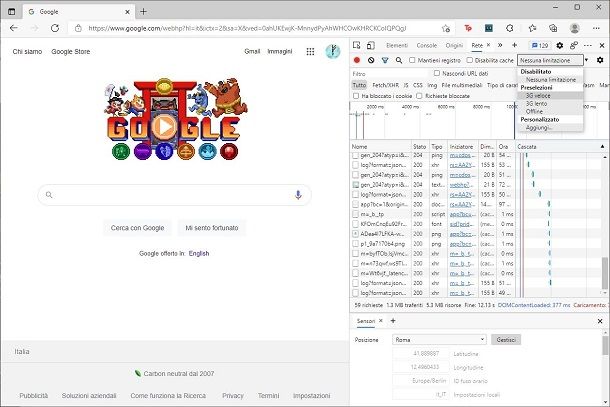The width and height of the screenshot is (610, 407).
Task: Filter requests by Fetch/XHR
Action: [x=385, y=85]
